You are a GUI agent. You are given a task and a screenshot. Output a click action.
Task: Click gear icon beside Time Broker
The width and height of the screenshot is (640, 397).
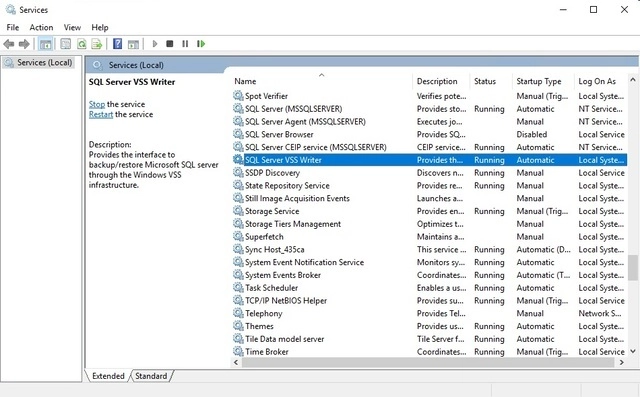coord(238,351)
